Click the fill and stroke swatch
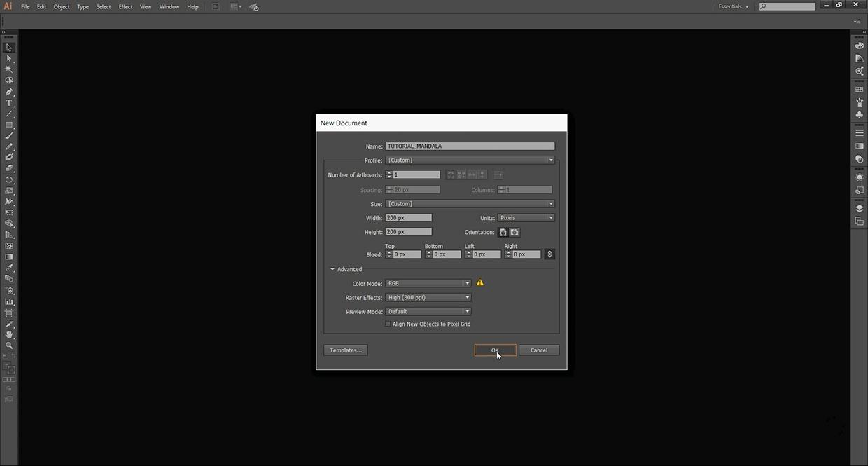The height and width of the screenshot is (466, 868). (9, 368)
